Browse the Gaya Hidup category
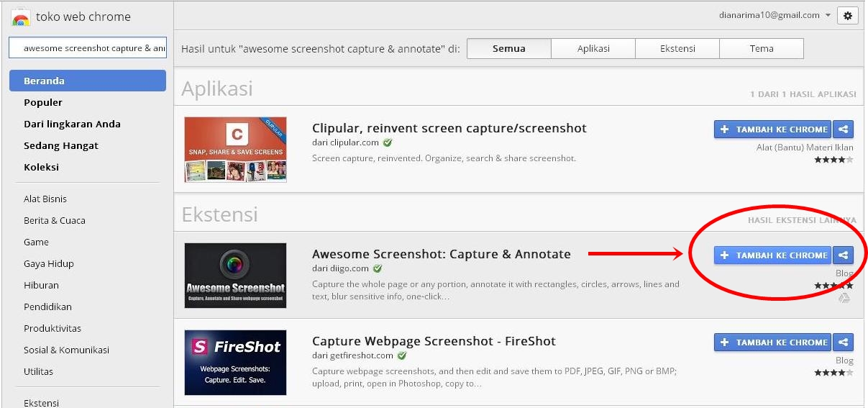This screenshot has width=868, height=408. (x=49, y=263)
